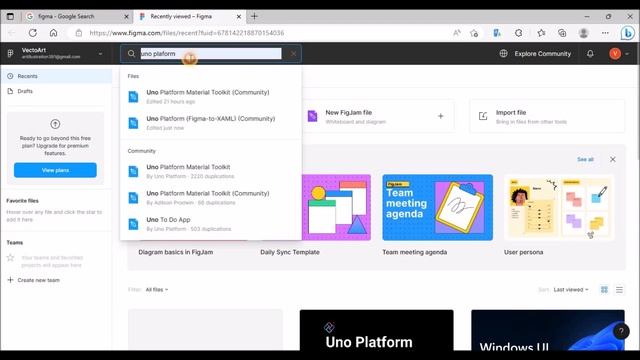This screenshot has width=640, height=360.
Task: Expand the VectoArt workspace dropdown
Action: pyautogui.click(x=100, y=53)
